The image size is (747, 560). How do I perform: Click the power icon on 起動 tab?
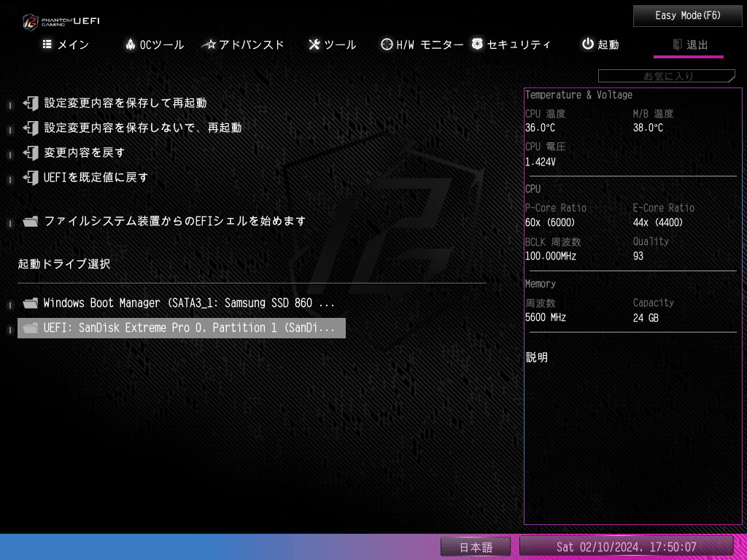pyautogui.click(x=588, y=44)
